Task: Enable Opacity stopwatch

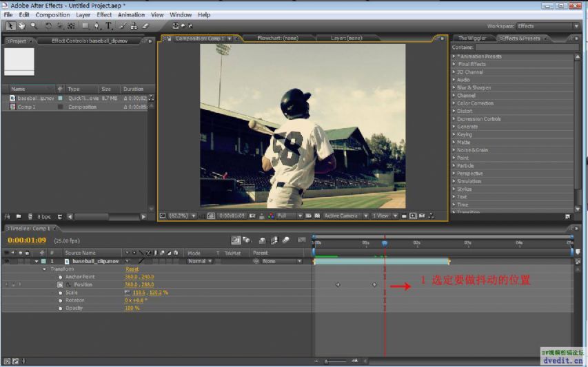Action: click(60, 308)
